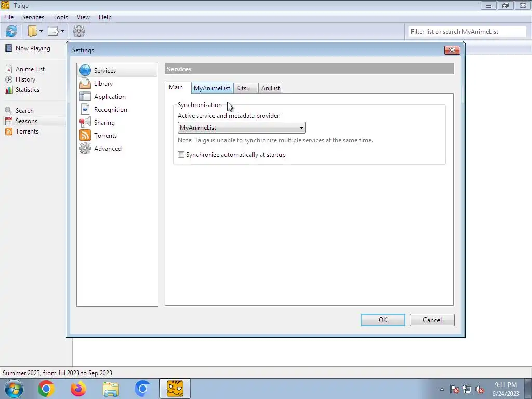The image size is (532, 399).
Task: Open the Services menu
Action: click(33, 17)
